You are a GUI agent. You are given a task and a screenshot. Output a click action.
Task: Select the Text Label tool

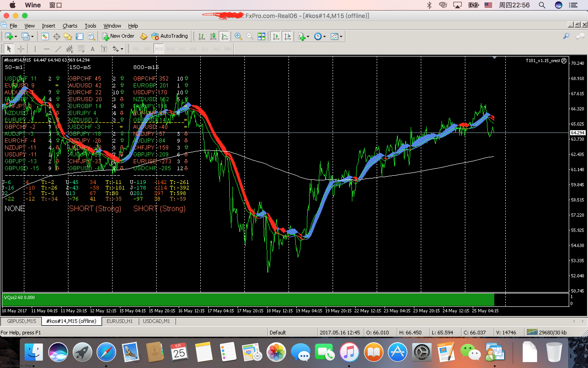(104, 49)
